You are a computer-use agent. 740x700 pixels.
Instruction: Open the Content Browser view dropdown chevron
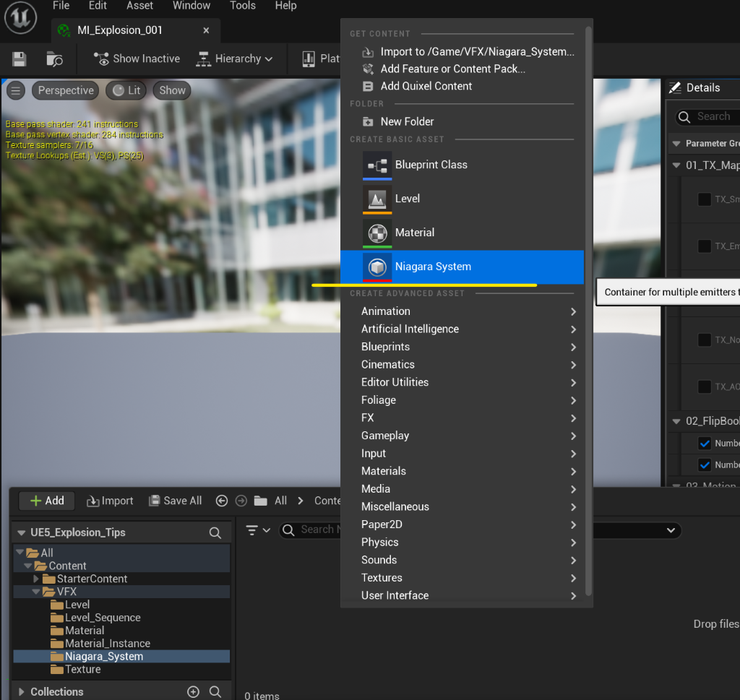coord(671,531)
